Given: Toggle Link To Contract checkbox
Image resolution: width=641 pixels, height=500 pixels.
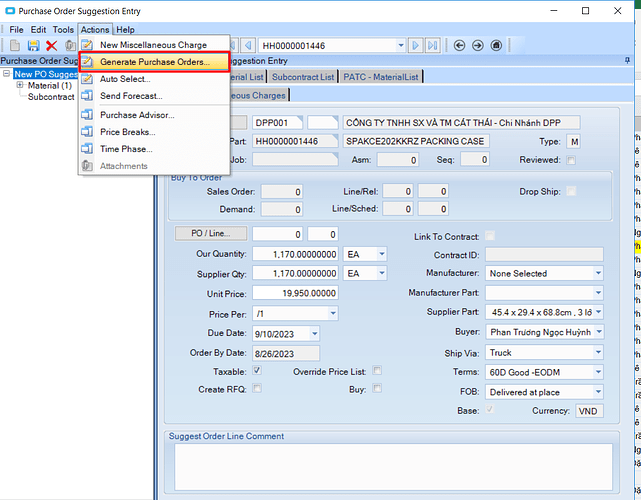Looking at the screenshot, I should pos(489,236).
